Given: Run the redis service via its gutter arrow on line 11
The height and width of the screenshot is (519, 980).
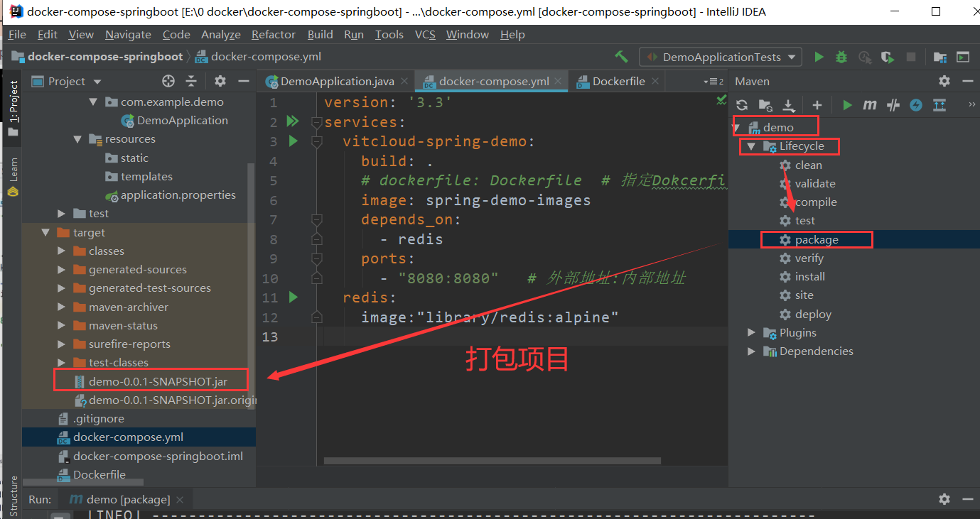Looking at the screenshot, I should point(293,297).
